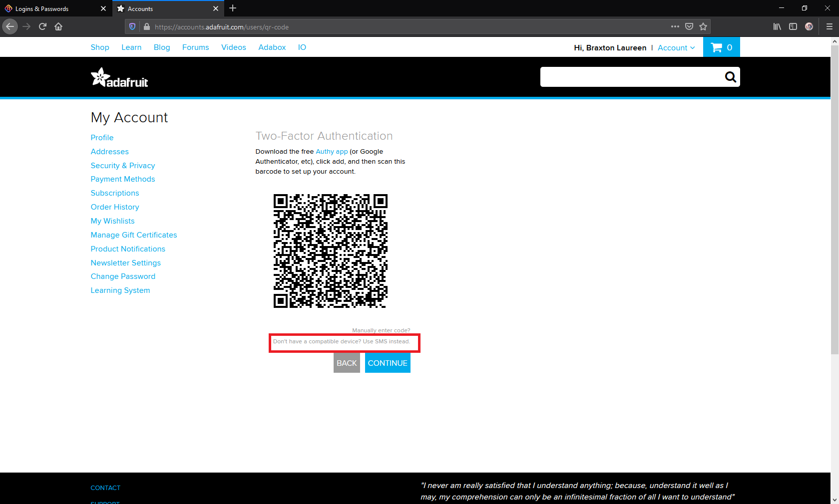Screen dimensions: 839x504
Task: Open Product Notifications
Action: [128, 249]
